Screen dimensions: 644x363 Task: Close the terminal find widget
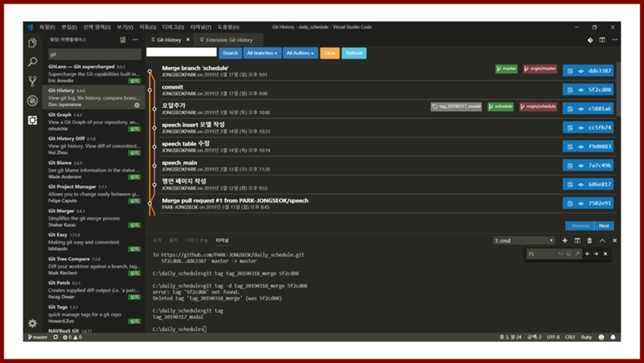point(605,254)
